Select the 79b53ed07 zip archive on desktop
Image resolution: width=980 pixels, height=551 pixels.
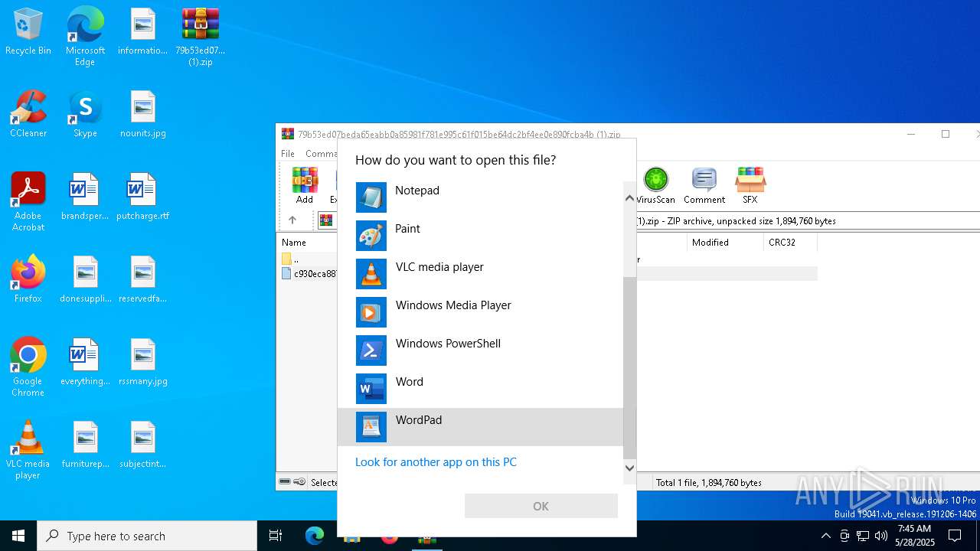(201, 37)
